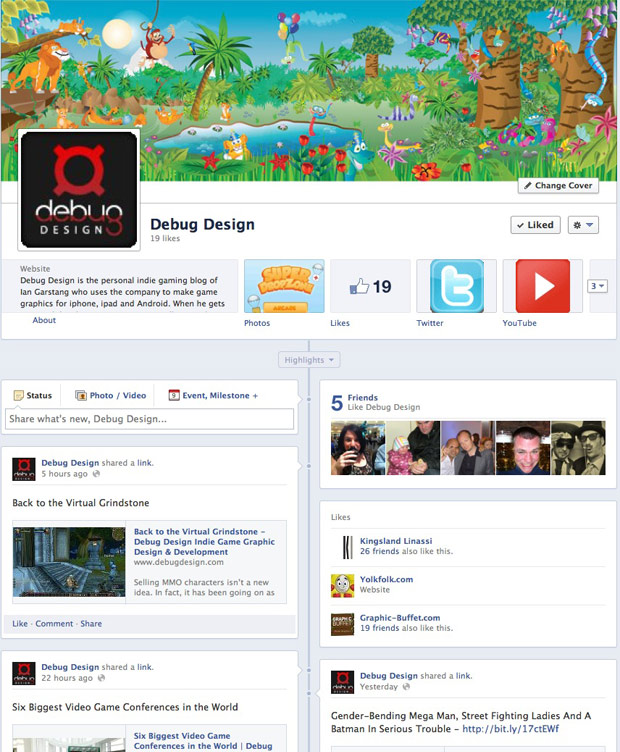Click the Photo / Video camera icon
620x752 pixels.
coord(81,396)
